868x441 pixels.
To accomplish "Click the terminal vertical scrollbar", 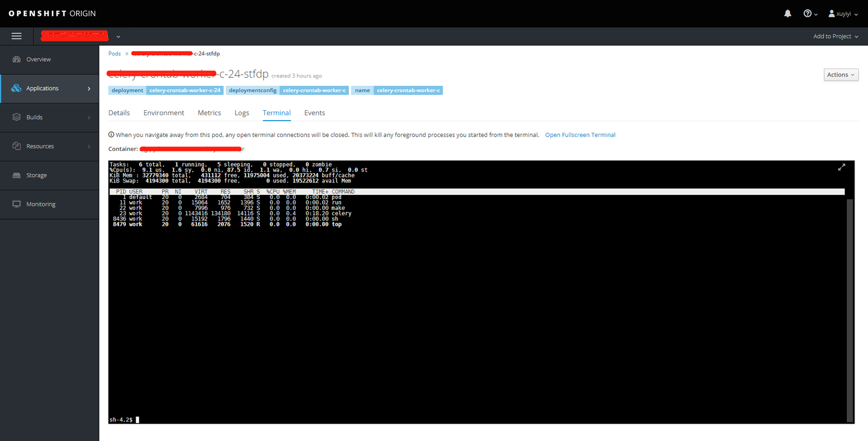I will tap(850, 310).
